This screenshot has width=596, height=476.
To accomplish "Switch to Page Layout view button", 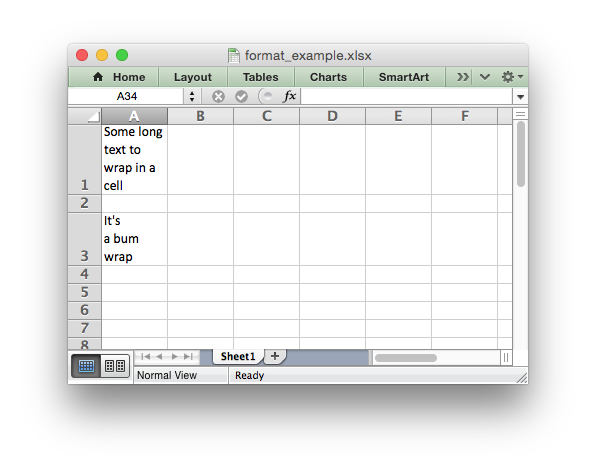I will pyautogui.click(x=115, y=366).
